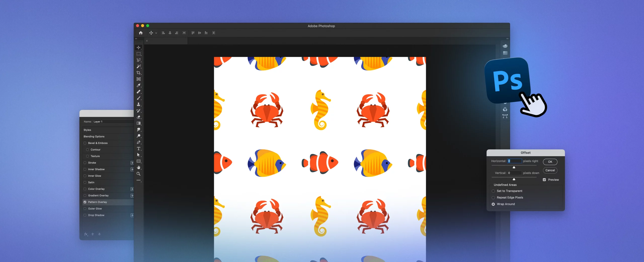644x262 pixels.
Task: Enable the Contour checkbox
Action: click(x=88, y=150)
